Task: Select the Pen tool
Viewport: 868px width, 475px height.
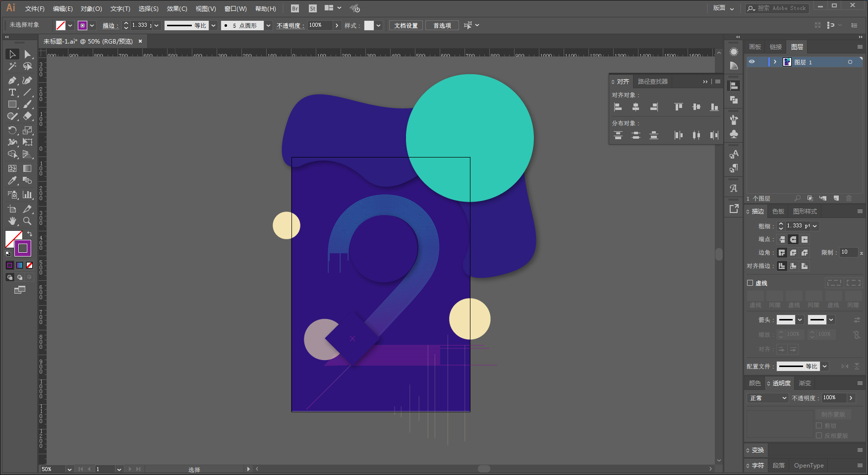Action: click(12, 80)
